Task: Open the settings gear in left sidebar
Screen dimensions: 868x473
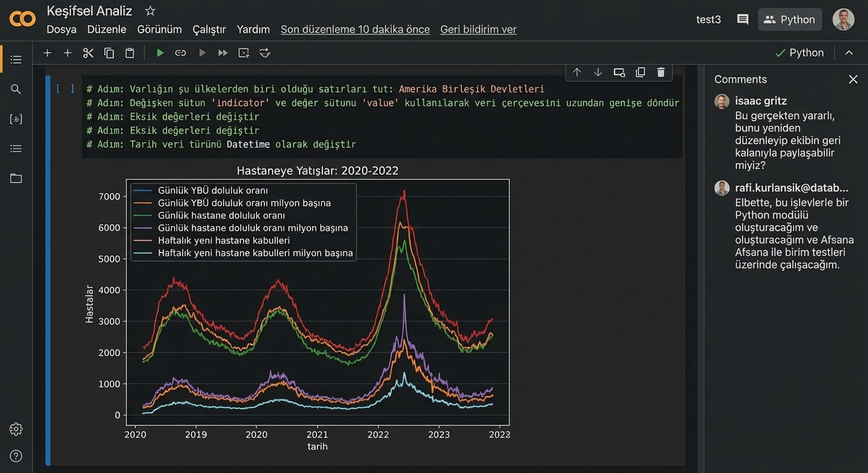Action: (x=16, y=429)
